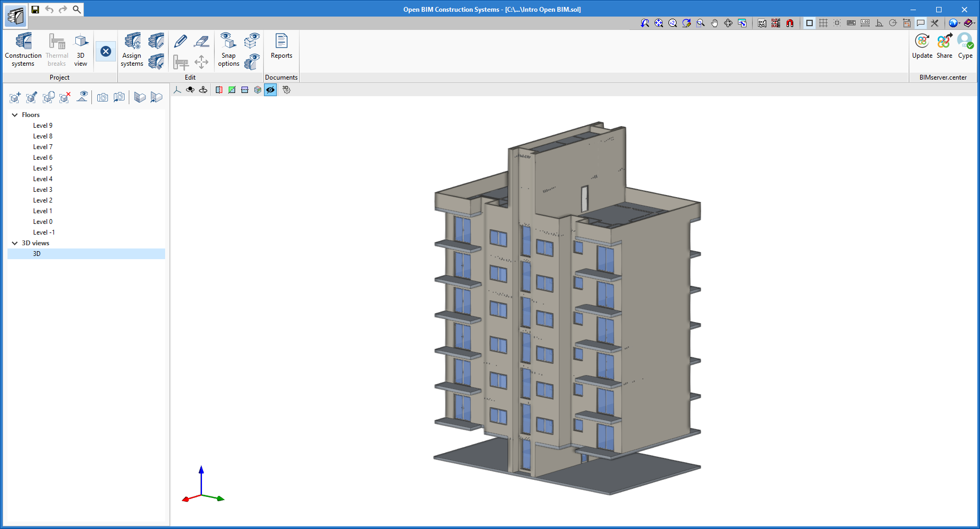Select Level 0 in Floors list

coord(43,222)
